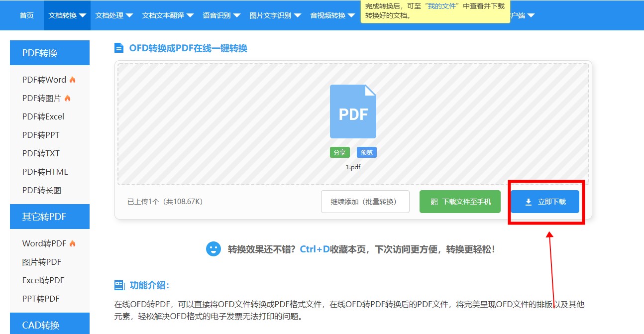Click the flame icon next to Word转PDF

pyautogui.click(x=73, y=243)
